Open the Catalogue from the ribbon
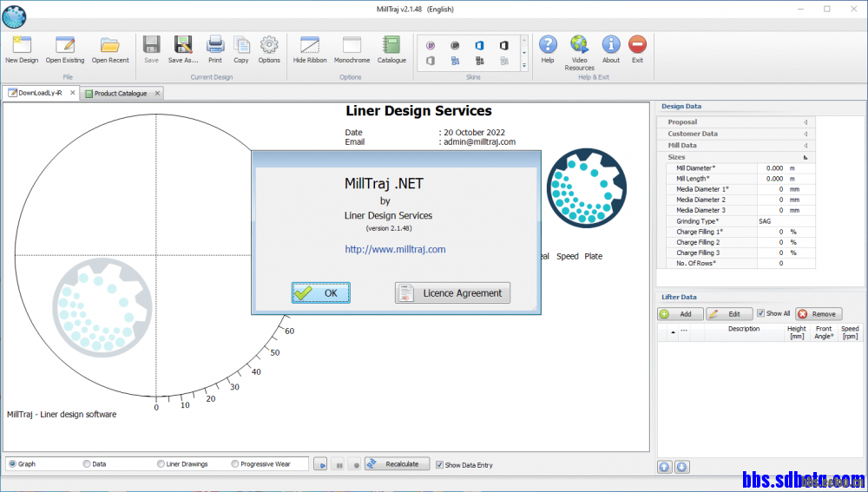Screen dimensions: 868x492 pos(391,49)
